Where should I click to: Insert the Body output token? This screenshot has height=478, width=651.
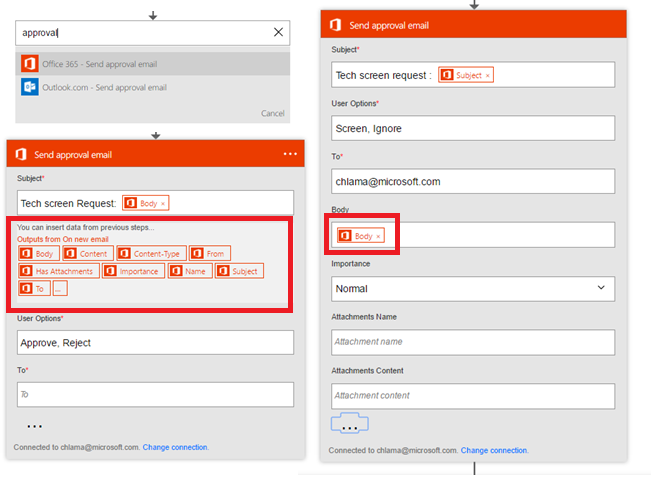[x=39, y=254]
